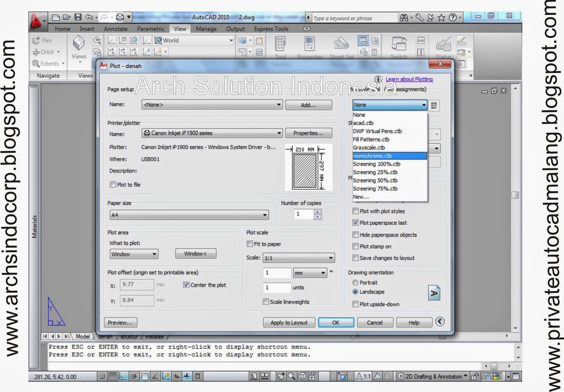Toggle Plot paperspace last checkbox
564x392 pixels.
[355, 223]
